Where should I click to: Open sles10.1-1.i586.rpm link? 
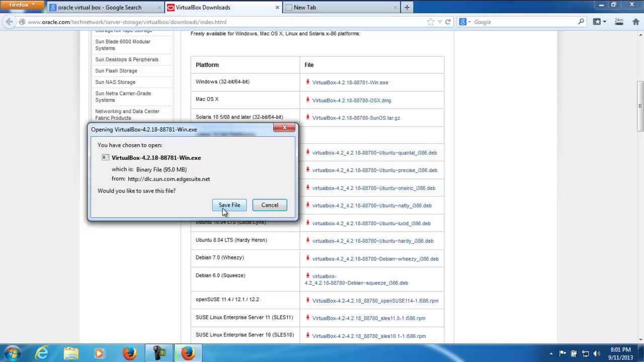click(369, 336)
